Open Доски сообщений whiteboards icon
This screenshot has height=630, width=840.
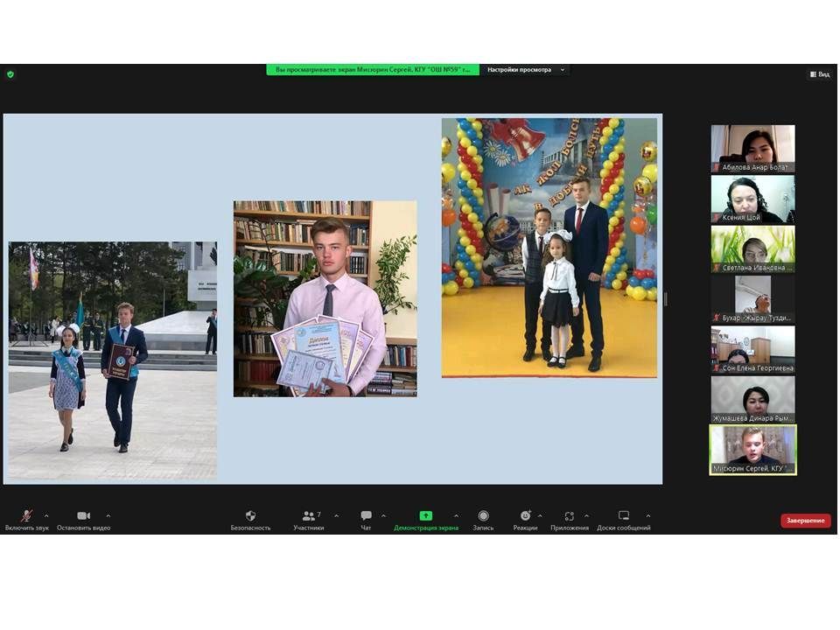pyautogui.click(x=623, y=516)
